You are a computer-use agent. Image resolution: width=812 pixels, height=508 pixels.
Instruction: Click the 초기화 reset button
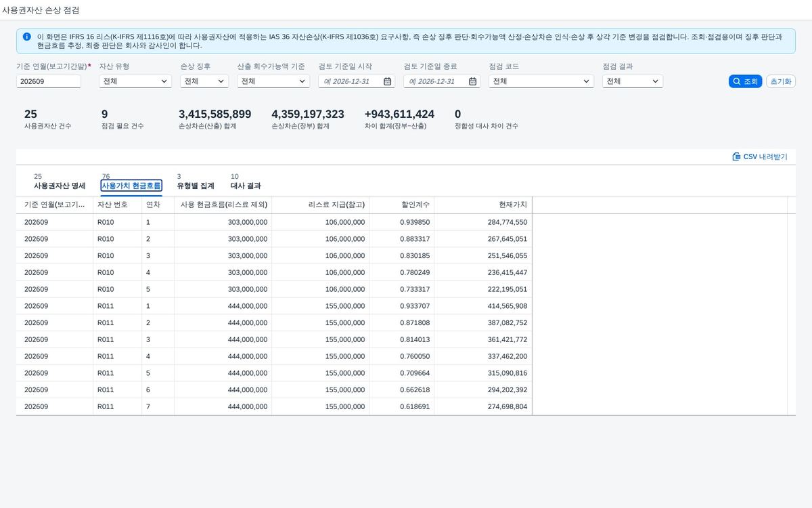[x=780, y=81]
